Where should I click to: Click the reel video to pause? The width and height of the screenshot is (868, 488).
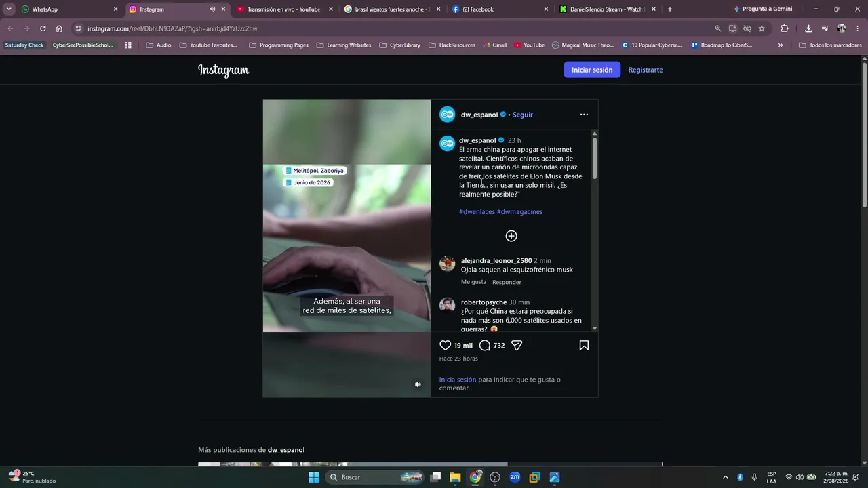tap(347, 248)
